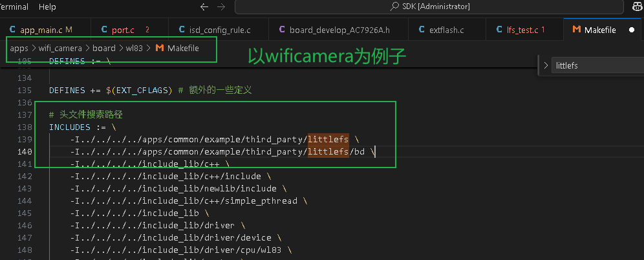Click the include_lib/c++/include line
This screenshot has height=260, width=644.
[171, 176]
